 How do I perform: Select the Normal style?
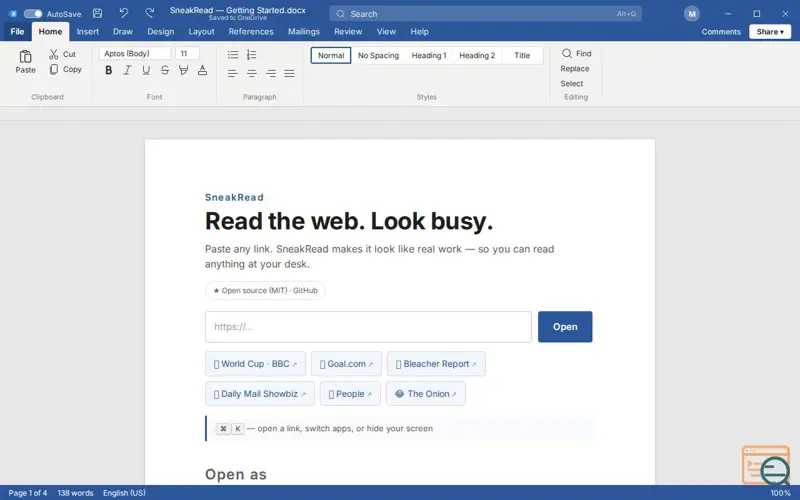[x=331, y=55]
